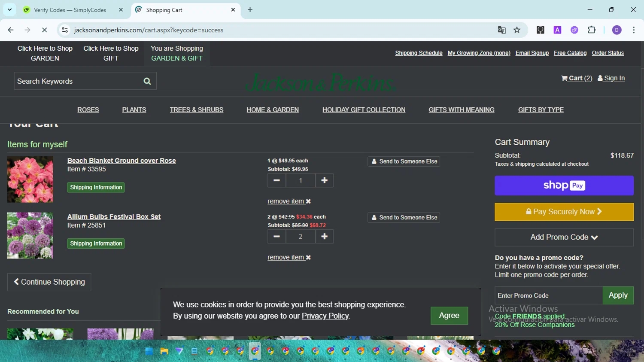Image resolution: width=644 pixels, height=362 pixels.
Task: Click the translate page icon
Action: coord(501,30)
